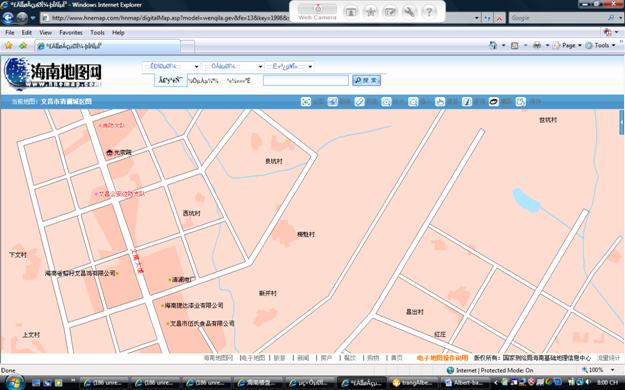Screen dimensions: 625x390
Task: Click the last map toolbar icon
Action: click(521, 102)
